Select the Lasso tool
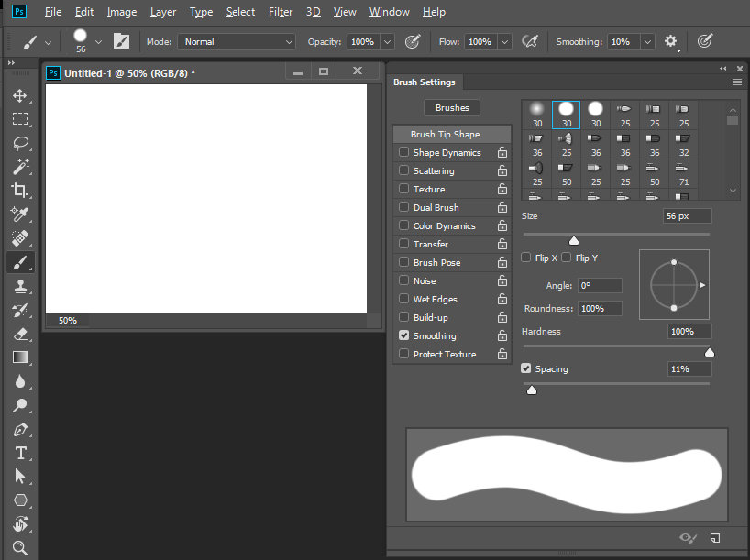Screen dimensions: 750x560 [19, 142]
